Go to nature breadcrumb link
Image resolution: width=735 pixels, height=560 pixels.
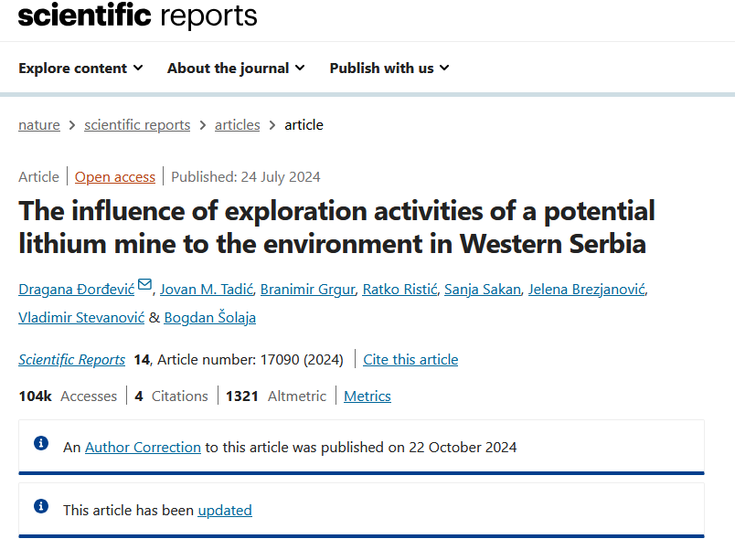(x=39, y=125)
